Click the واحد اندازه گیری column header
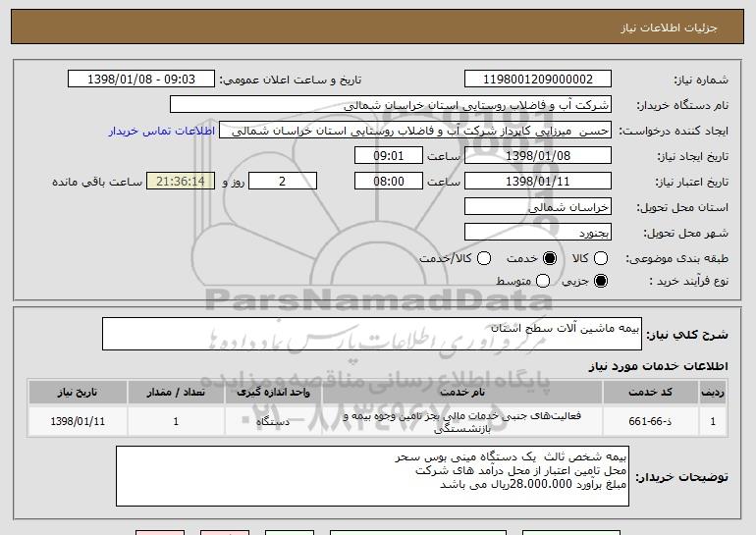Image resolution: width=756 pixels, height=535 pixels. point(273,393)
